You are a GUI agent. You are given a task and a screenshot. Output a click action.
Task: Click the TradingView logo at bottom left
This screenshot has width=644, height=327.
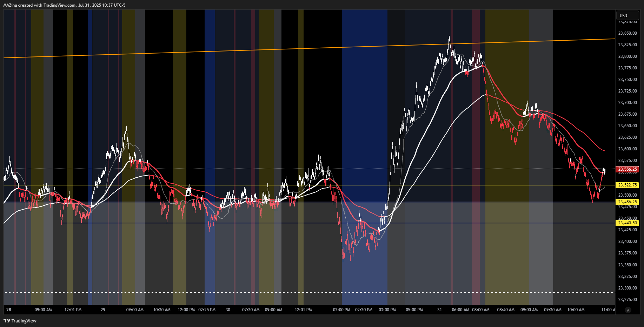(20, 321)
